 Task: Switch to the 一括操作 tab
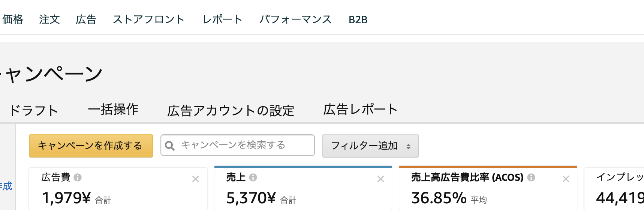click(x=113, y=109)
